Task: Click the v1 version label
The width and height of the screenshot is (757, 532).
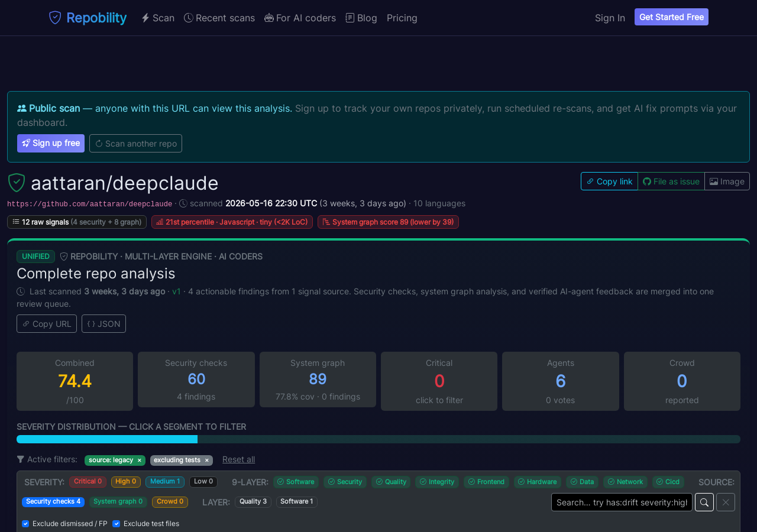Action: pos(176,291)
